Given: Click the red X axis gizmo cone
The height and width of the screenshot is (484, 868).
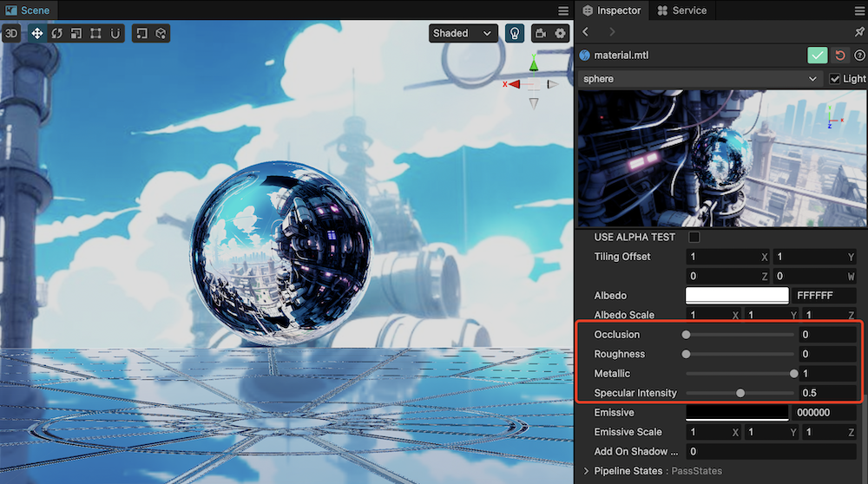Looking at the screenshot, I should pos(515,84).
